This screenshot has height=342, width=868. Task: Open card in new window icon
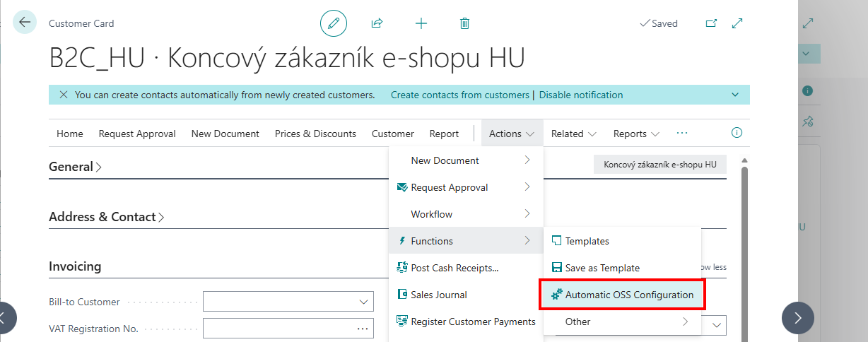click(711, 23)
